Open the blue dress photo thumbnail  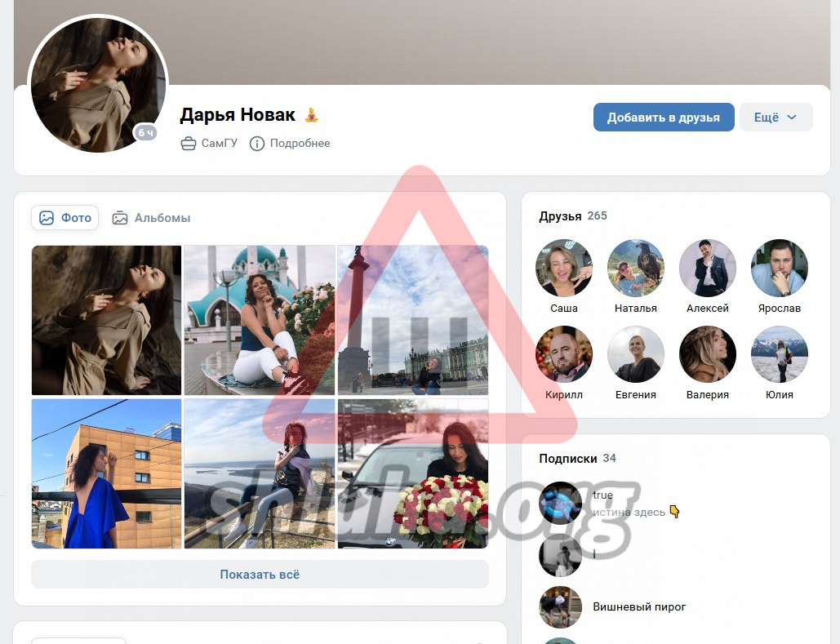point(106,473)
